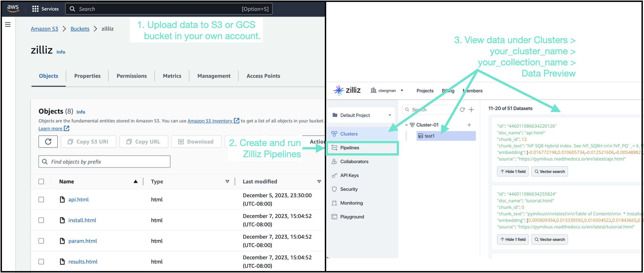Viewport: 644px width, 273px height.
Task: Open the Learn more link
Action: 54,128
